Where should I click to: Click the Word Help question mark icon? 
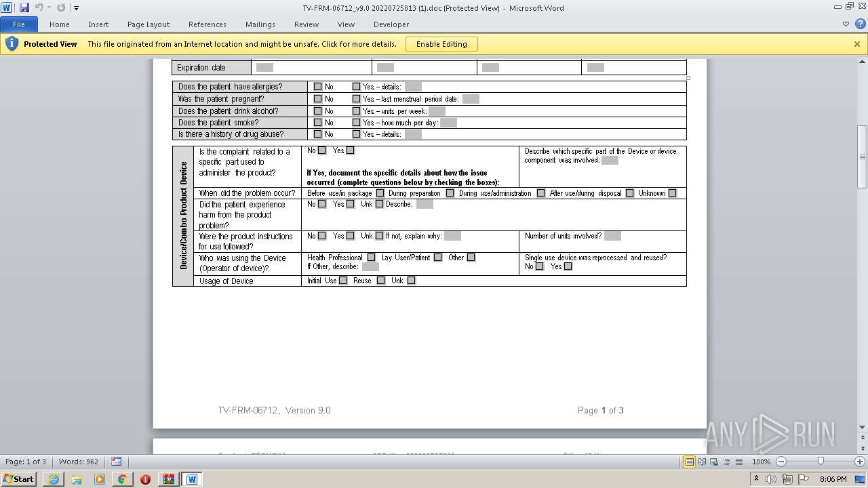click(x=859, y=24)
